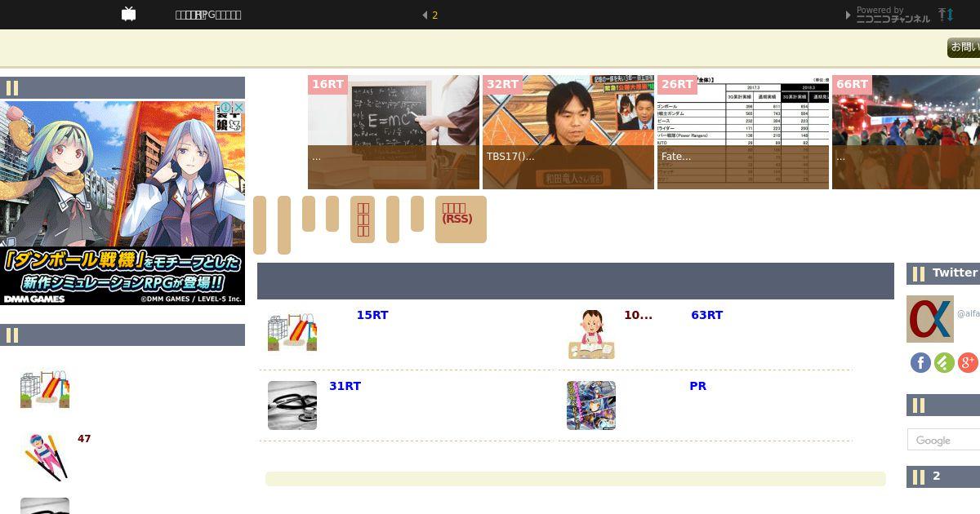Open the 15RT article link
The height and width of the screenshot is (514, 980).
click(372, 315)
